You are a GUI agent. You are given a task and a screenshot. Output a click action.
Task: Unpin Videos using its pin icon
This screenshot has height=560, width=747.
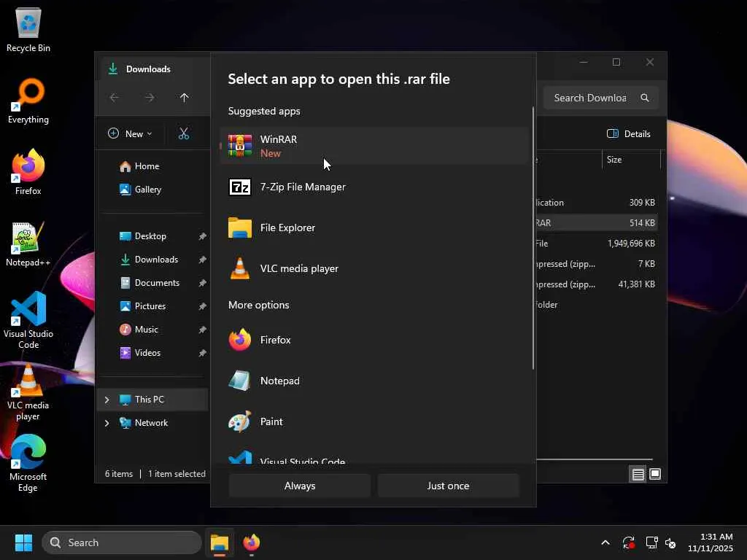click(x=203, y=353)
